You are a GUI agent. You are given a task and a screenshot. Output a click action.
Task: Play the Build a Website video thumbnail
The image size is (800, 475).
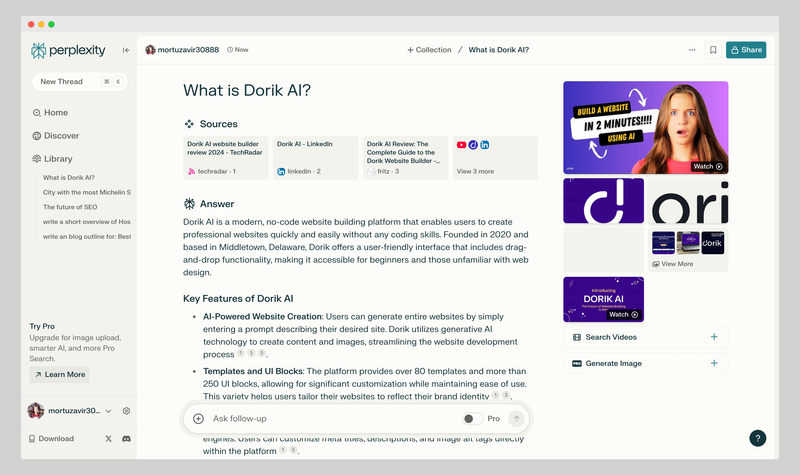tap(645, 127)
